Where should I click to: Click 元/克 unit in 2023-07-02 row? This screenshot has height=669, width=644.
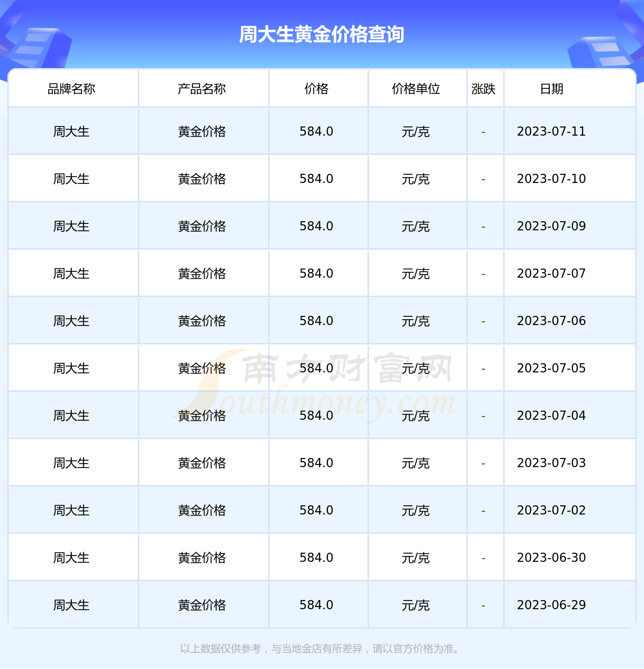(x=416, y=510)
